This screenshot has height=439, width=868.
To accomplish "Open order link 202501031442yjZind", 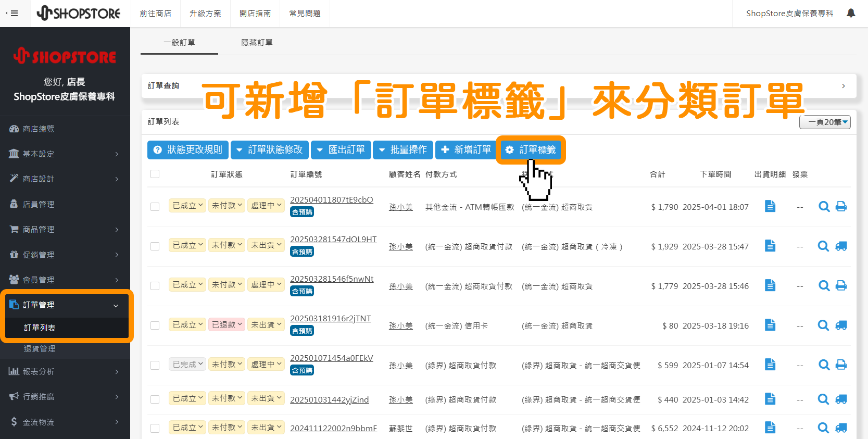I will [330, 400].
